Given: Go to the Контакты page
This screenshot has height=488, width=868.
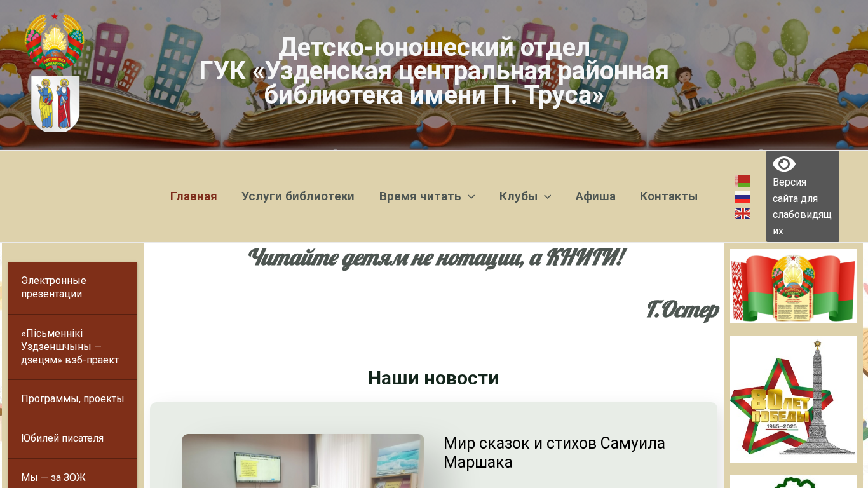Looking at the screenshot, I should click(668, 196).
